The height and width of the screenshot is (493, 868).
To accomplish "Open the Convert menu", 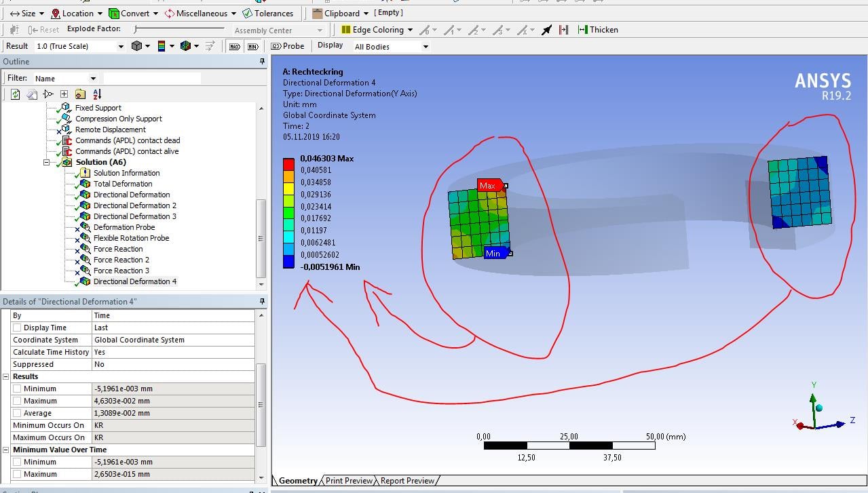I will click(x=134, y=13).
